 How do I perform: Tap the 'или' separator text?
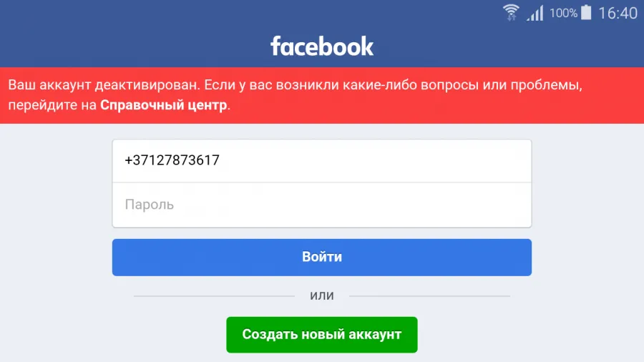coord(322,296)
